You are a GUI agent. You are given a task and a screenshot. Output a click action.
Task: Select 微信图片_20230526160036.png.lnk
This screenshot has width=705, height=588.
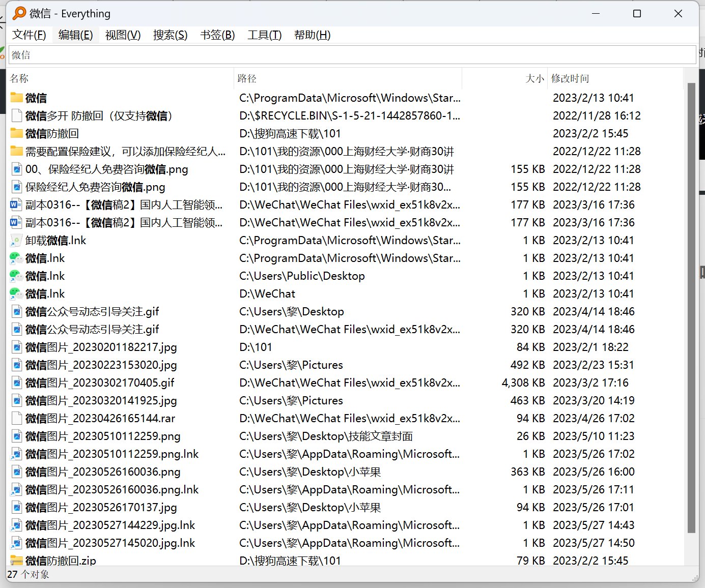pyautogui.click(x=112, y=489)
